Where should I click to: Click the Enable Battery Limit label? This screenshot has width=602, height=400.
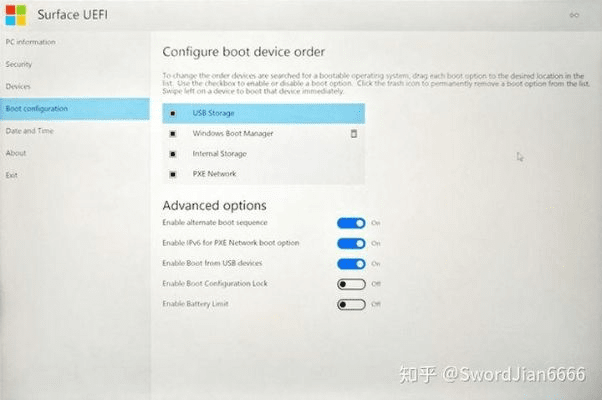point(195,304)
